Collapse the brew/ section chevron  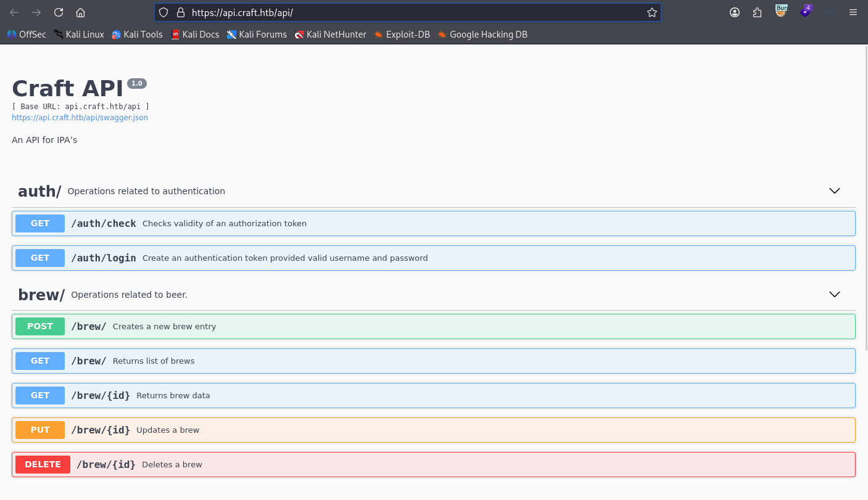834,295
